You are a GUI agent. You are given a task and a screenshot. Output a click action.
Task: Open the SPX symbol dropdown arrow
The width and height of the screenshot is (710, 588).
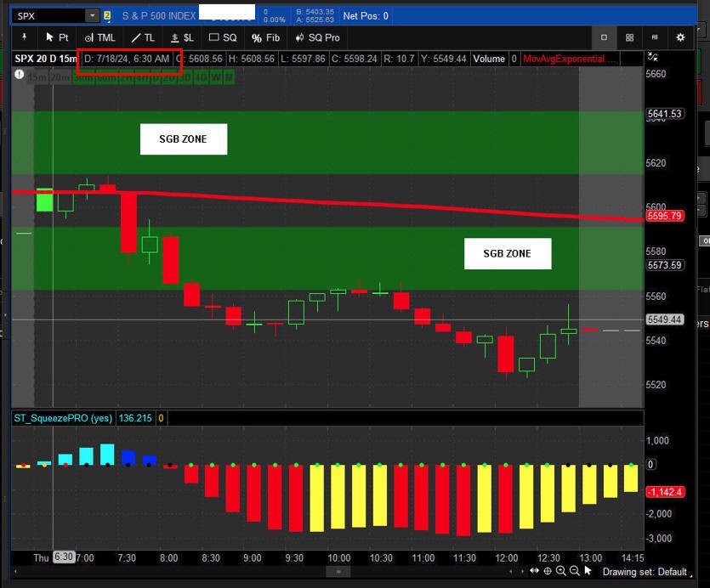91,15
